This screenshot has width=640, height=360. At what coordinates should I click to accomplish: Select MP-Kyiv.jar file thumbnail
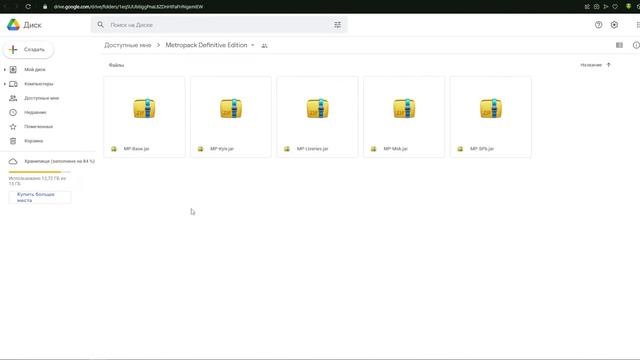231,109
